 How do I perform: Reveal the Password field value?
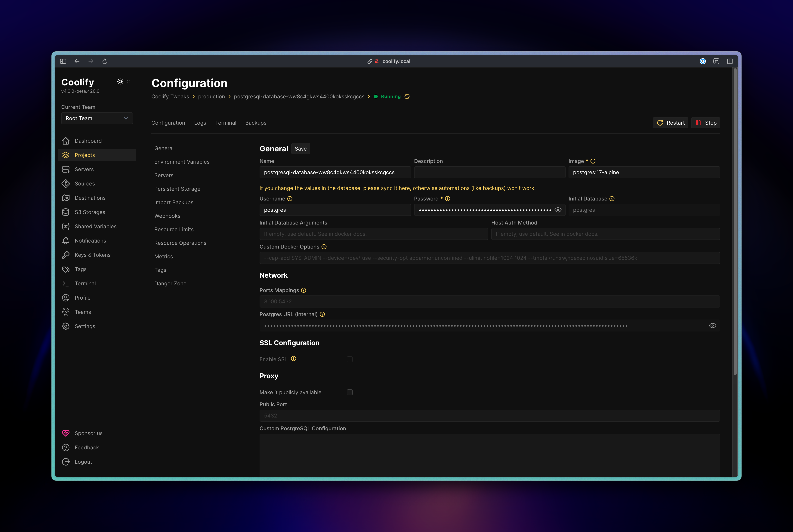pyautogui.click(x=558, y=210)
